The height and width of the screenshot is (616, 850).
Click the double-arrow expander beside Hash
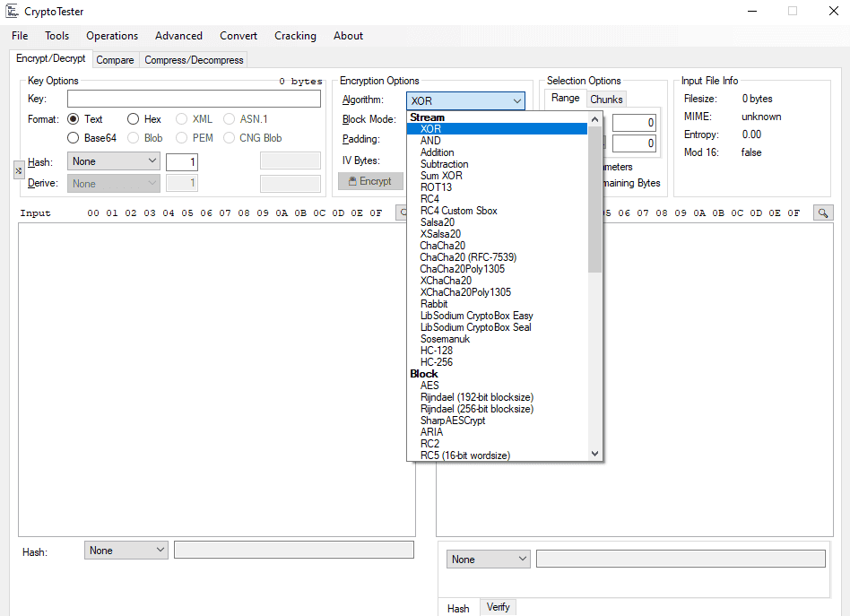coord(19,169)
